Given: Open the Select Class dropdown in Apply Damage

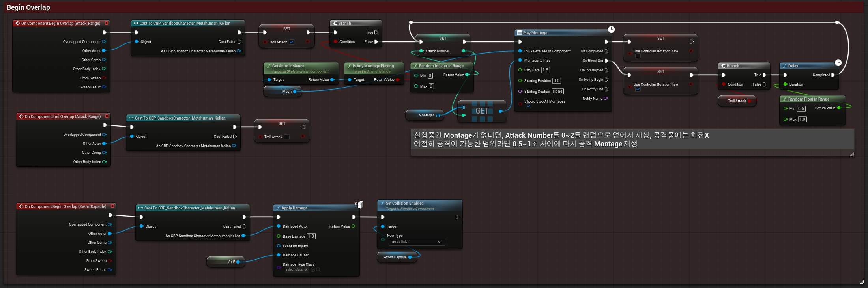Looking at the screenshot, I should pos(296,270).
